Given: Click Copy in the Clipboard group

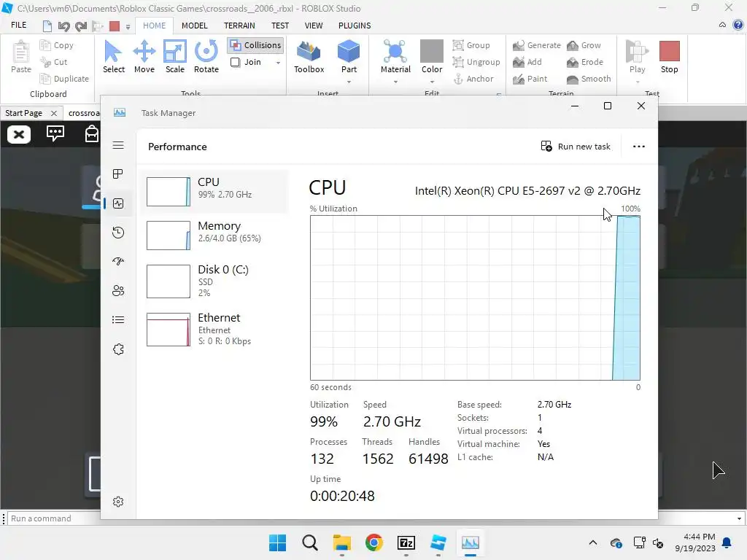Looking at the screenshot, I should coord(57,45).
